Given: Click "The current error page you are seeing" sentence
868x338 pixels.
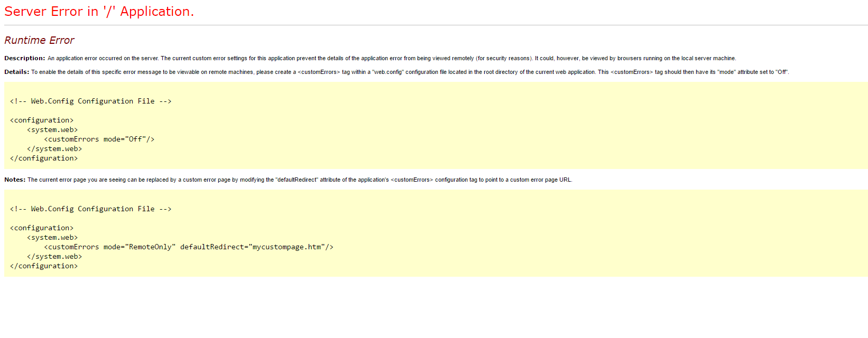Looking at the screenshot, I should tap(300, 180).
